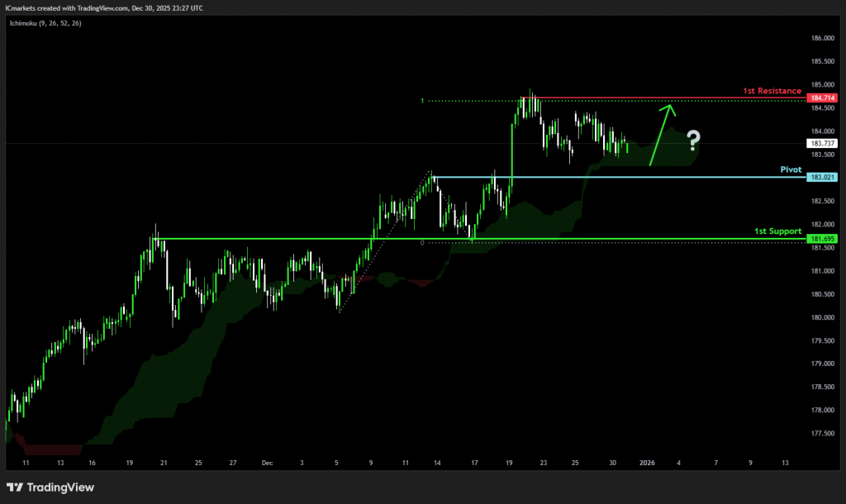This screenshot has height=504, width=846.
Task: Click the Dec label on the time axis
Action: (x=267, y=464)
